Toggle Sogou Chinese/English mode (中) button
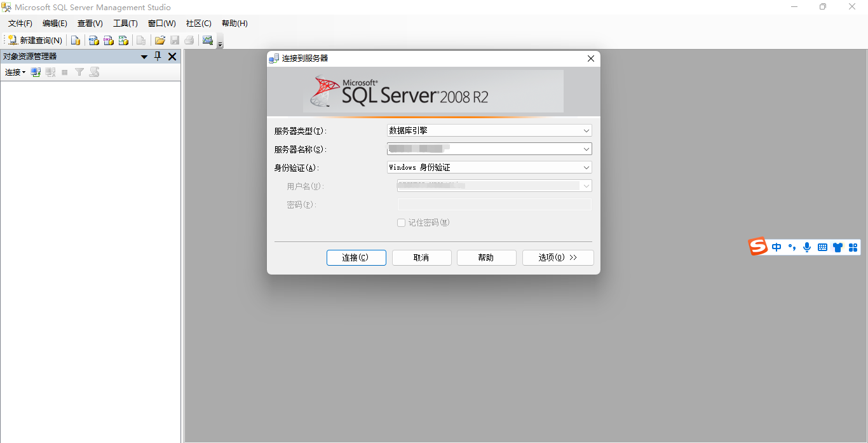868x443 pixels. pyautogui.click(x=776, y=247)
